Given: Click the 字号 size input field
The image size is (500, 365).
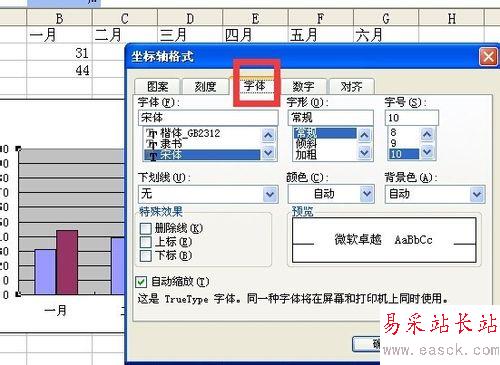Looking at the screenshot, I should (x=412, y=118).
